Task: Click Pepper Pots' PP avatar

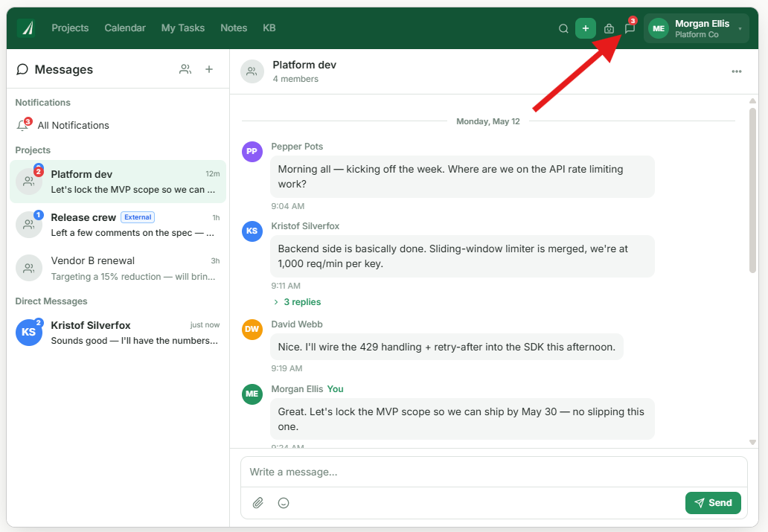Action: [252, 151]
